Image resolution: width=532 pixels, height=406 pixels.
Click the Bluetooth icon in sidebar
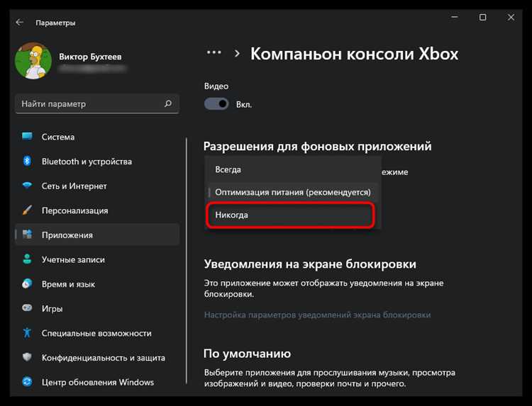(27, 161)
